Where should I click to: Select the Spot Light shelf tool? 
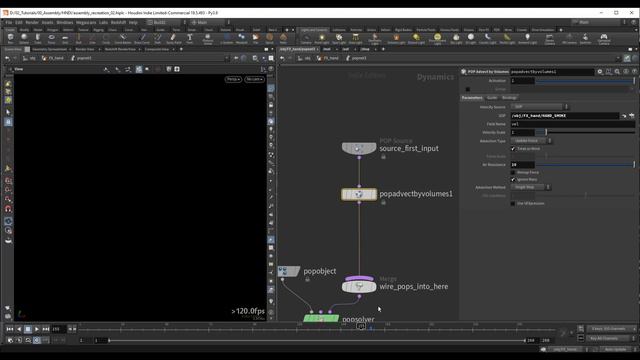[x=339, y=39]
